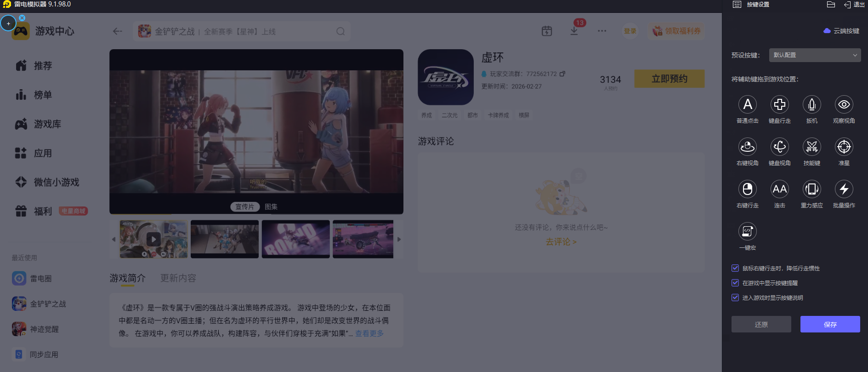Viewport: 868px width, 372px height.
Task: Open 微信小游戏 in the sidebar
Action: [47, 182]
